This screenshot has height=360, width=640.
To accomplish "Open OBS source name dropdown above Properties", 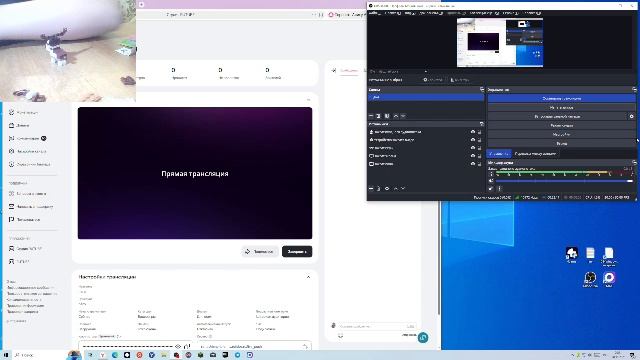I will pos(426,71).
